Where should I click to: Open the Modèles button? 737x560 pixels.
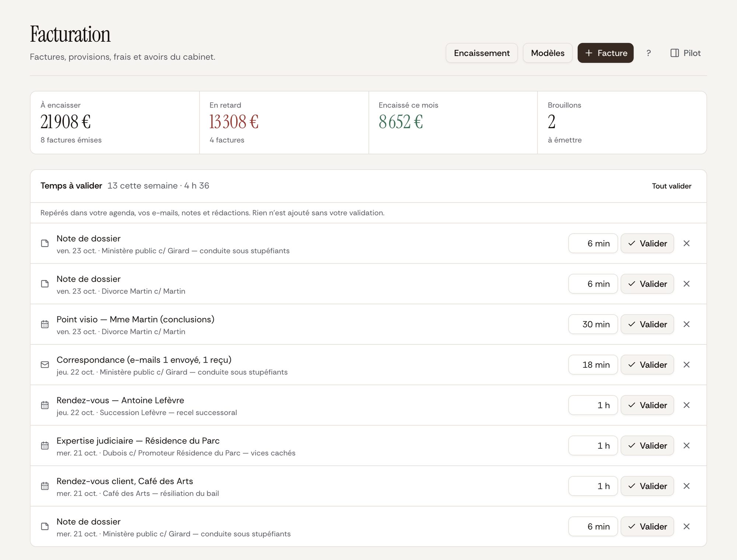548,53
